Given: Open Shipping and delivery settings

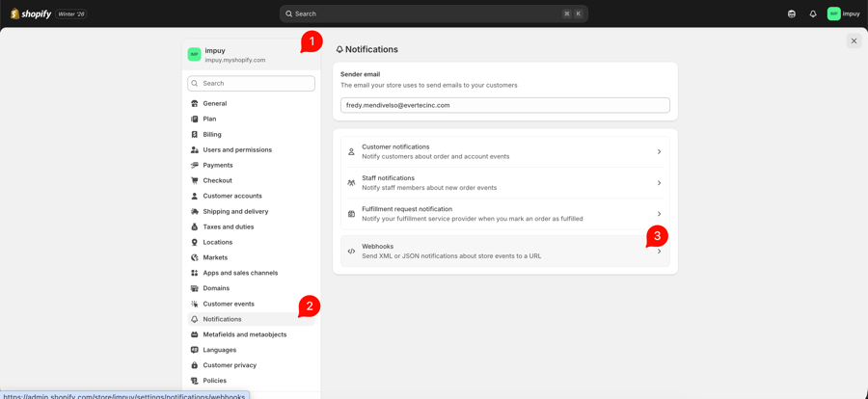Looking at the screenshot, I should [x=235, y=211].
